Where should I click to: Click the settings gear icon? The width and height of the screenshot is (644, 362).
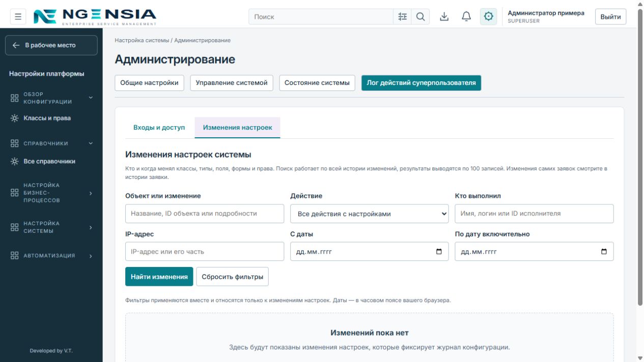pos(489,17)
